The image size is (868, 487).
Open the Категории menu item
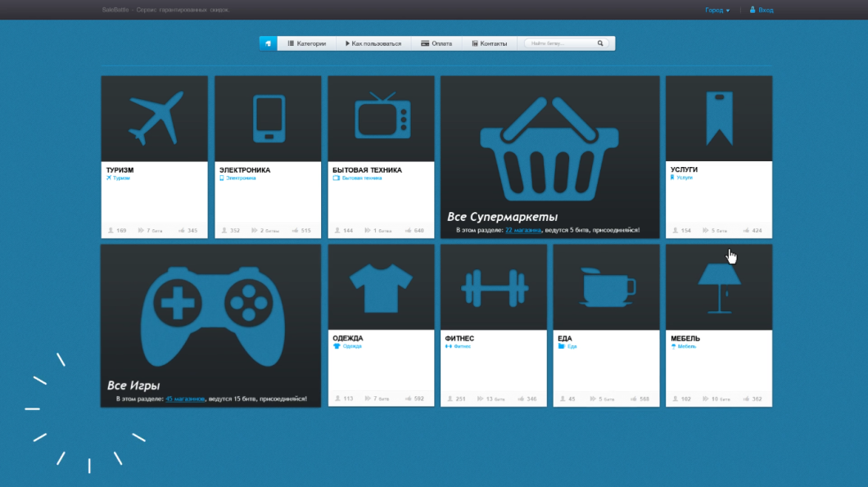307,43
